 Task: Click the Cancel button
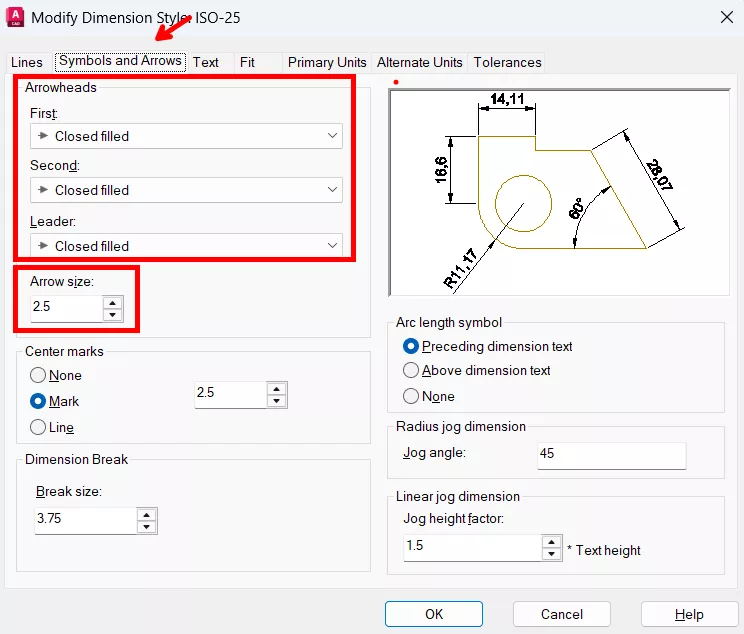[x=561, y=614]
